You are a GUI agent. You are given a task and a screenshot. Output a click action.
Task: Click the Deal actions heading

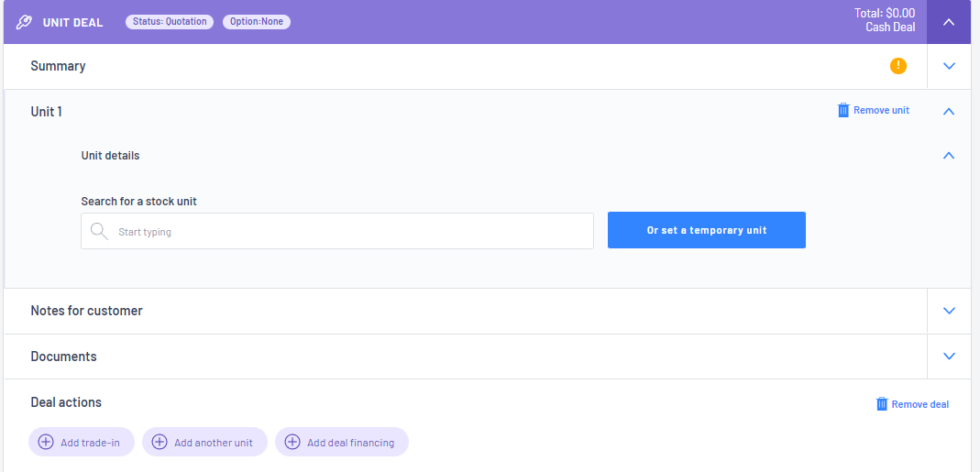(x=66, y=402)
